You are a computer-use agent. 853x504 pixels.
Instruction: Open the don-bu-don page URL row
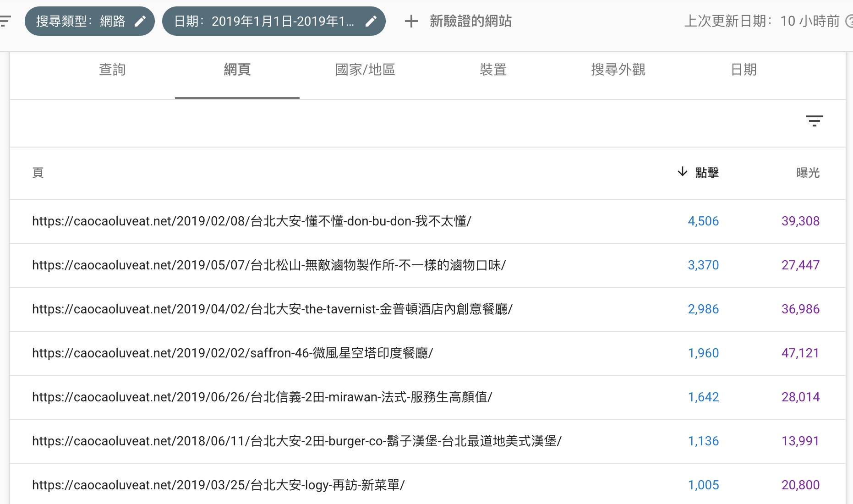pos(252,221)
